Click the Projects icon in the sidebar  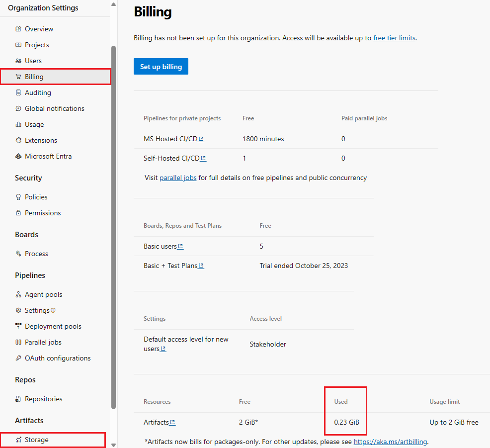(18, 45)
